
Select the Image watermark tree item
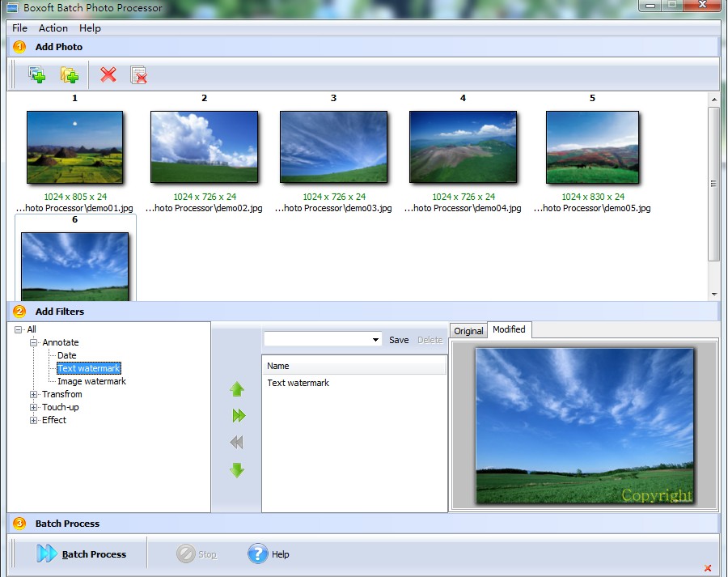coord(91,381)
